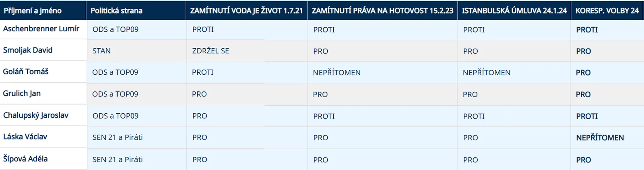Open the Aschenbrenner Lumír name cell
The height and width of the screenshot is (170, 644).
click(x=41, y=29)
